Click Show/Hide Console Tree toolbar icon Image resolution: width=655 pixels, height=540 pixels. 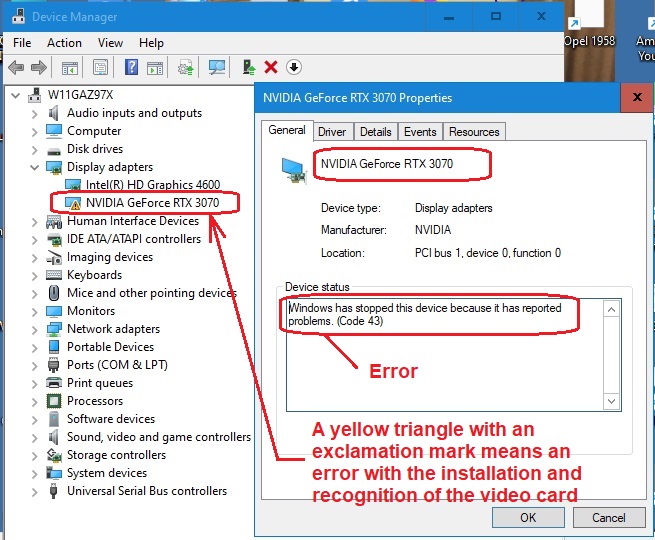tap(70, 67)
